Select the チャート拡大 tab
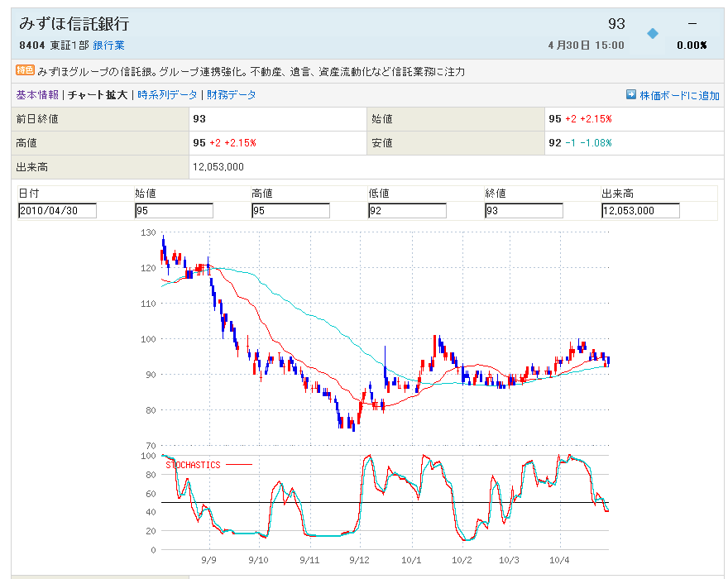 [x=98, y=95]
